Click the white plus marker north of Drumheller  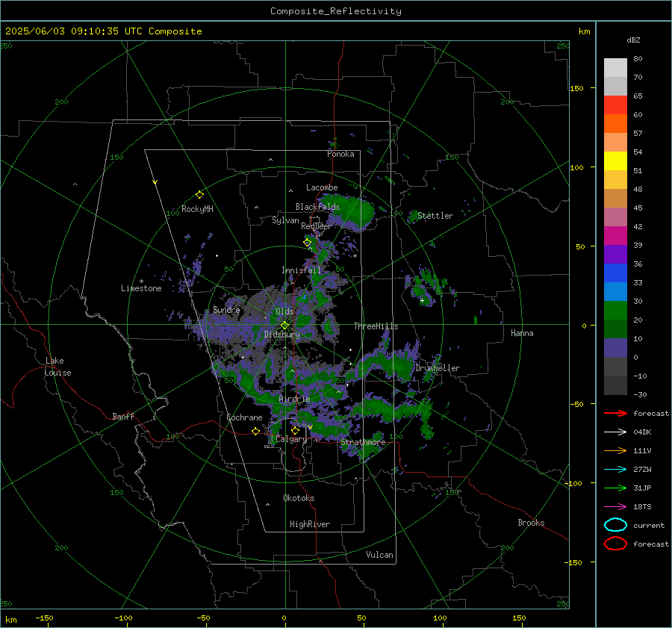pos(422,300)
